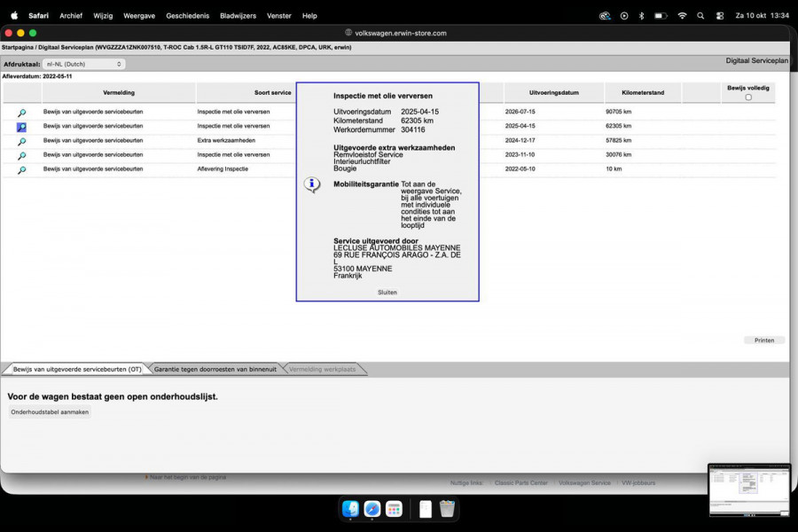Click the 30076 km value
Viewport: 798px width, 532px height.
(x=618, y=154)
